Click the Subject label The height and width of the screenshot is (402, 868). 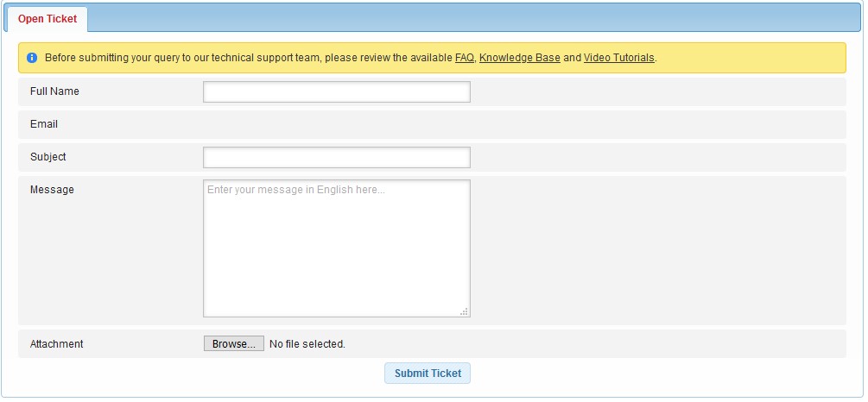48,157
